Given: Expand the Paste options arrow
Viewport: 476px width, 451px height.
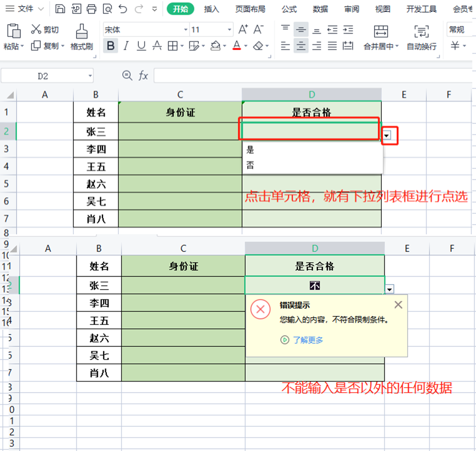Looking at the screenshot, I should 22,46.
